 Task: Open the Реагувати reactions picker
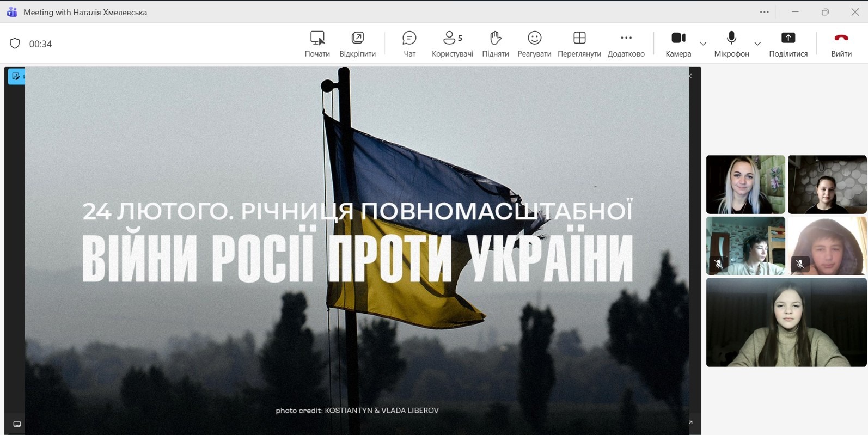point(534,44)
